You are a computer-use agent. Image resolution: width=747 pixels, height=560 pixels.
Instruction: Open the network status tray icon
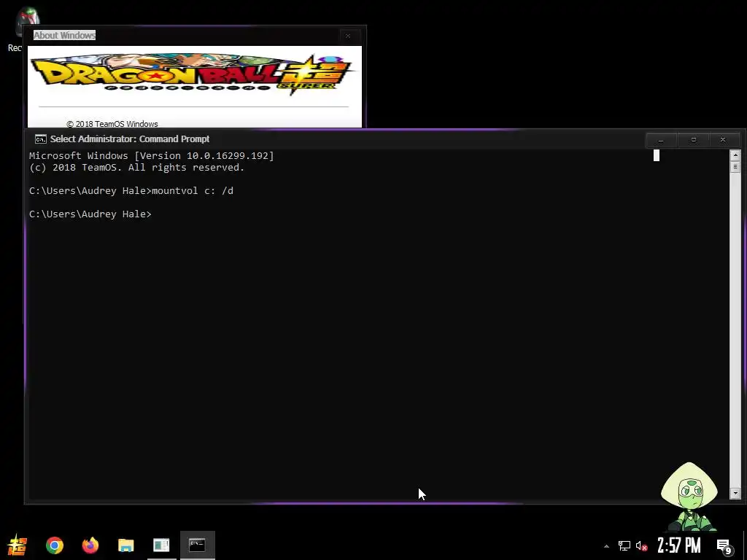pos(624,545)
